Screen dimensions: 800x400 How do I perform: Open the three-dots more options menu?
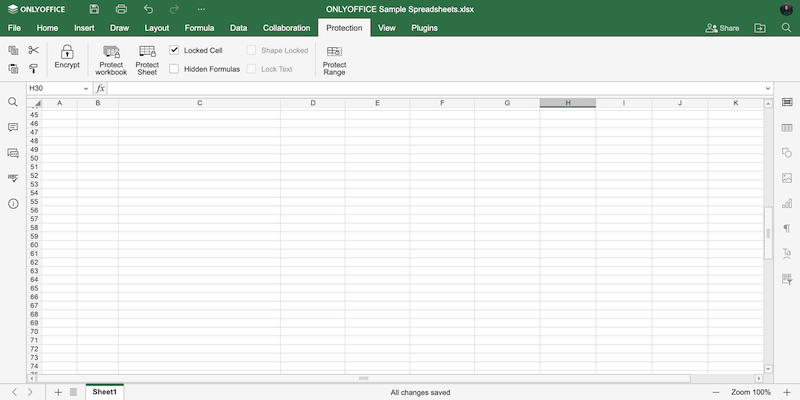201,9
